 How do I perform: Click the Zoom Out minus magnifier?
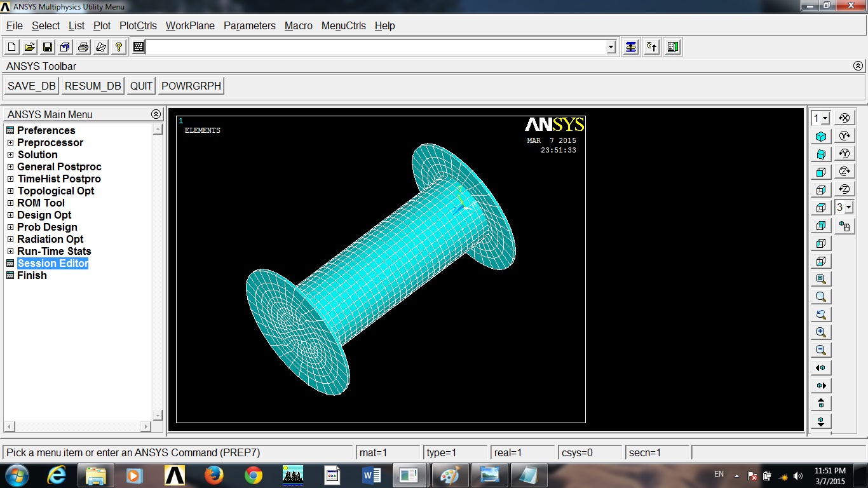821,350
